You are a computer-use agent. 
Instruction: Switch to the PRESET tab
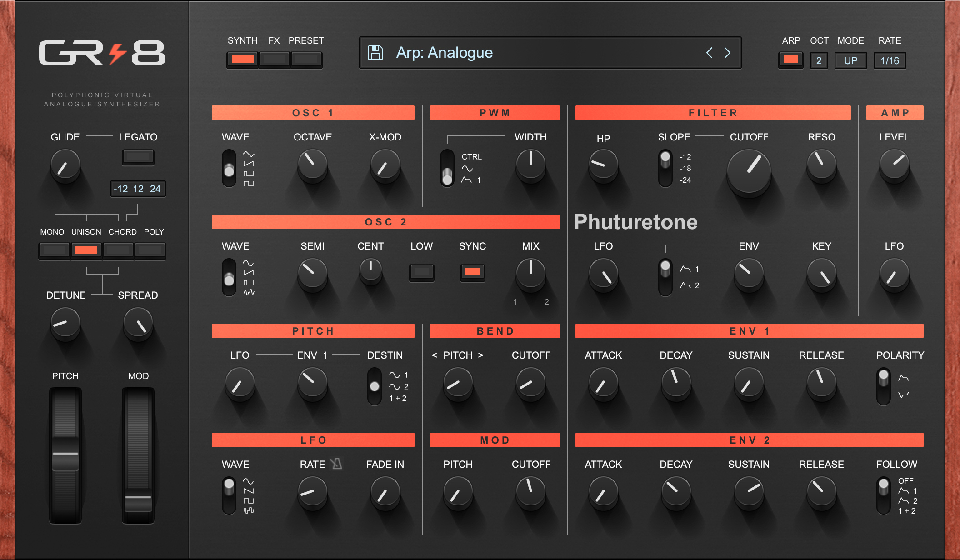click(306, 59)
